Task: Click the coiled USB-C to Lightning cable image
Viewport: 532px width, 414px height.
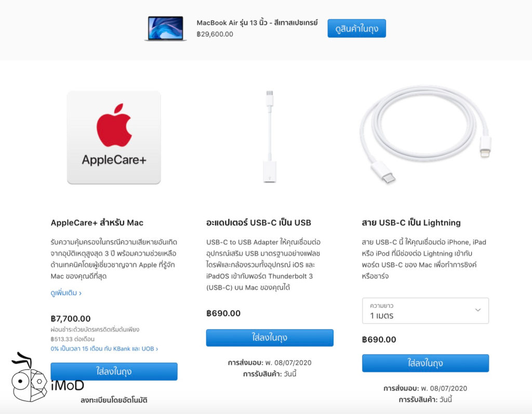Action: pyautogui.click(x=425, y=135)
